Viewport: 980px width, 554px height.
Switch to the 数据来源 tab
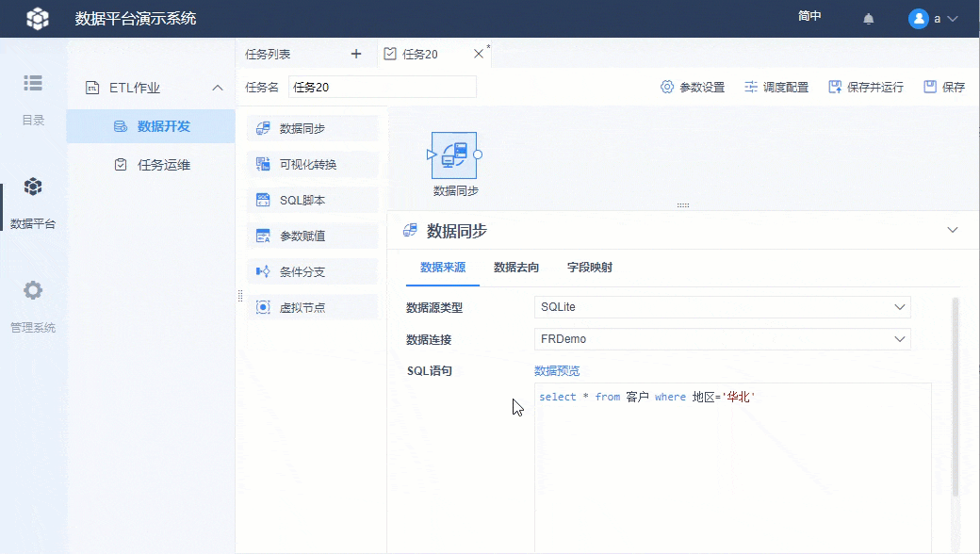[x=443, y=268]
